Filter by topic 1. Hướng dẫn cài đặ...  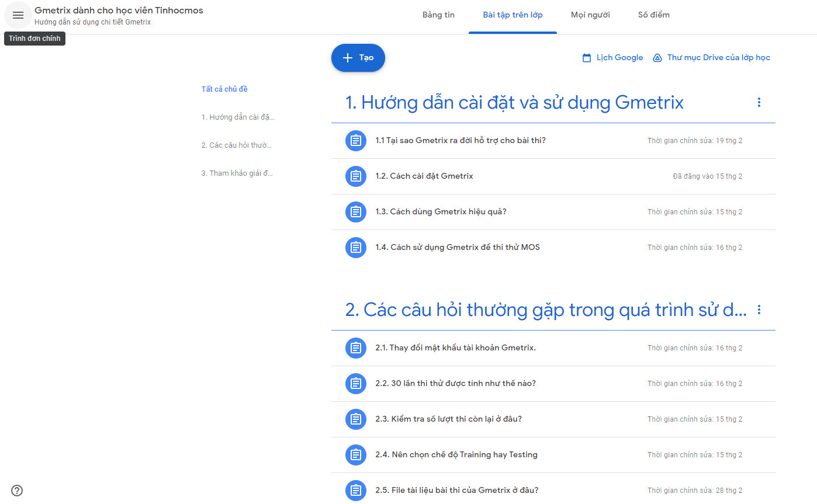tap(238, 117)
